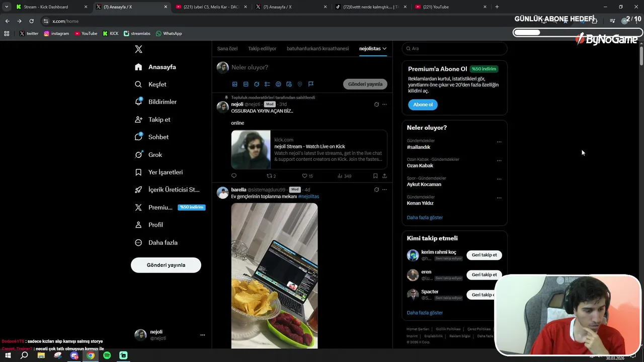644x362 pixels.
Task: Like nejoli's pinned post
Action: tap(307, 176)
